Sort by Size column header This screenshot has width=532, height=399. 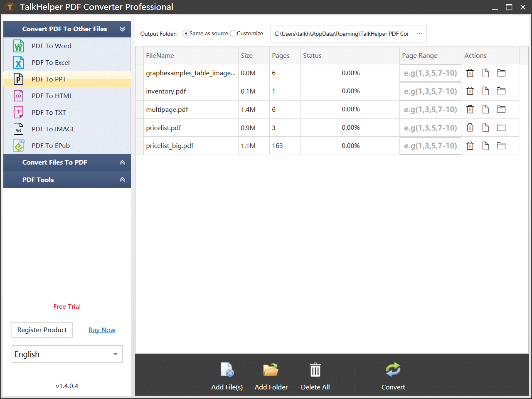pos(254,56)
